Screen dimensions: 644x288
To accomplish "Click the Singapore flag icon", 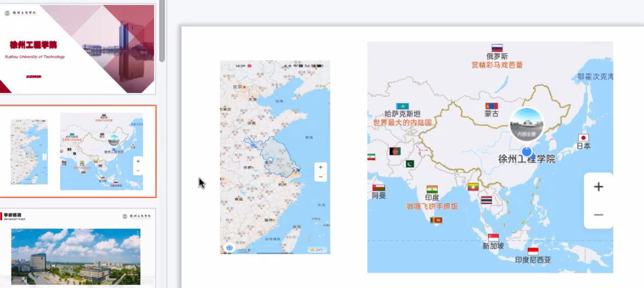I will 493,238.
